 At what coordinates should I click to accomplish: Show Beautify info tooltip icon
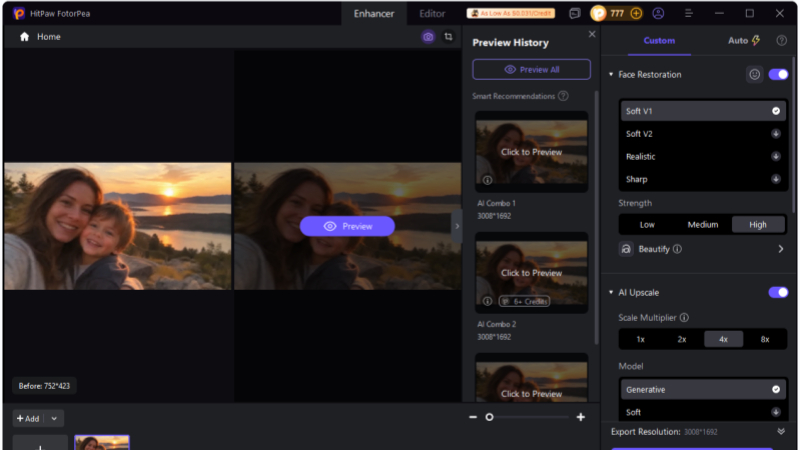click(677, 249)
